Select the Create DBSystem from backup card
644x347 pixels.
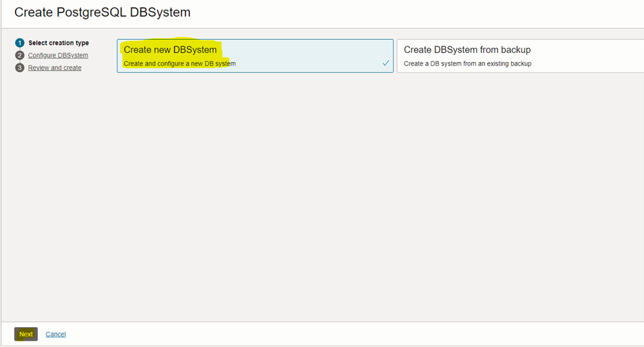point(520,56)
